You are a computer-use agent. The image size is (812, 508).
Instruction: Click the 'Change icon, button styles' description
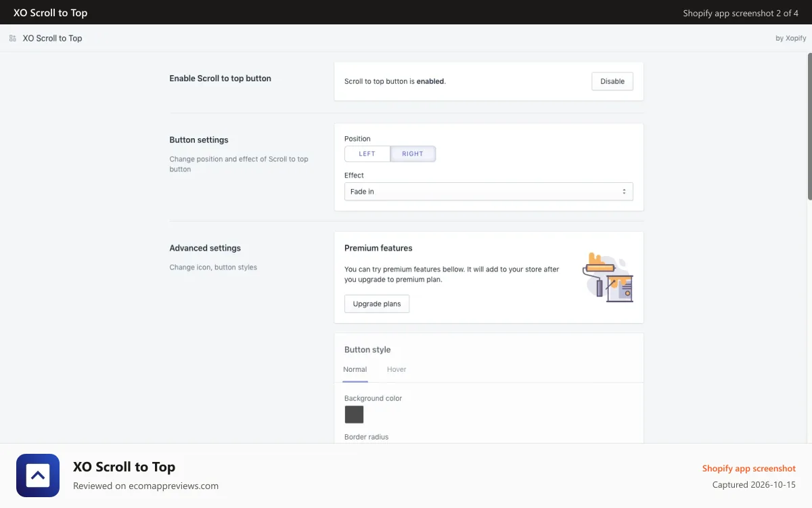click(x=213, y=268)
